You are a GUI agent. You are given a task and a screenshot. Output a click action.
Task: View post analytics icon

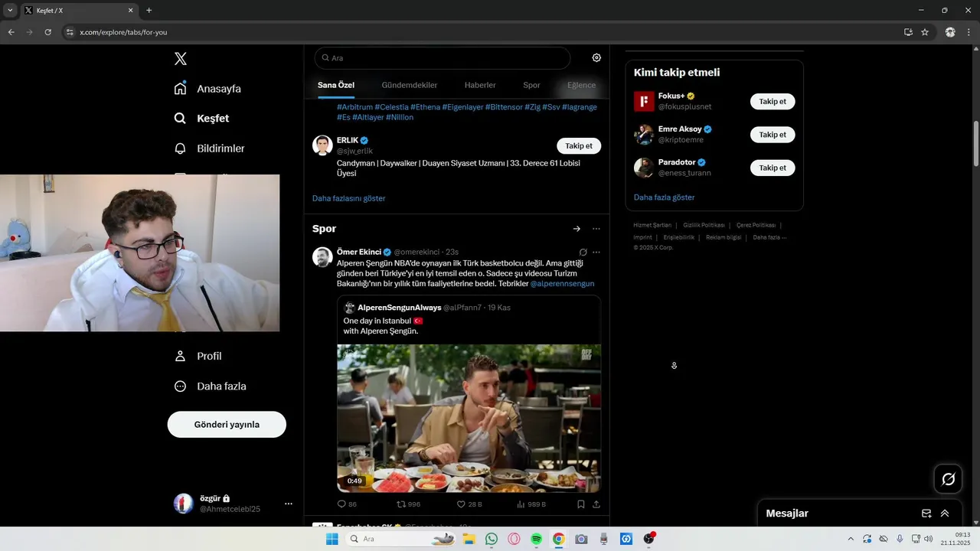pyautogui.click(x=531, y=504)
